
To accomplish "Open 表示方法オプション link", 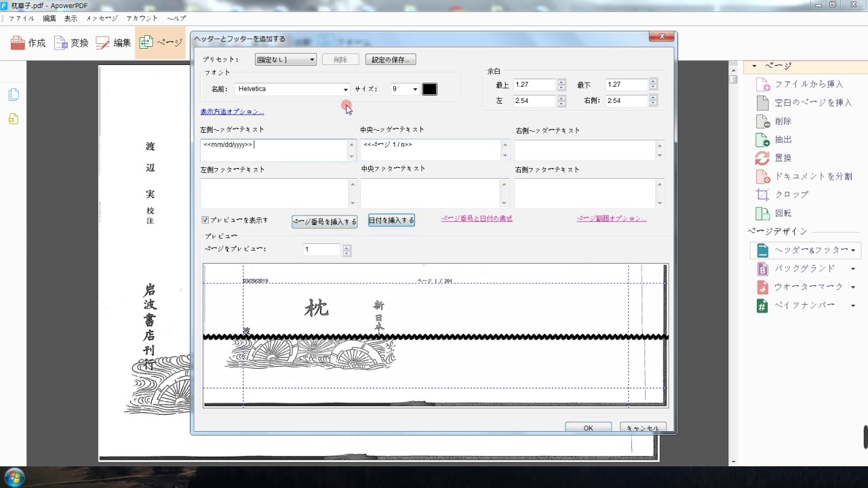I will [x=232, y=112].
